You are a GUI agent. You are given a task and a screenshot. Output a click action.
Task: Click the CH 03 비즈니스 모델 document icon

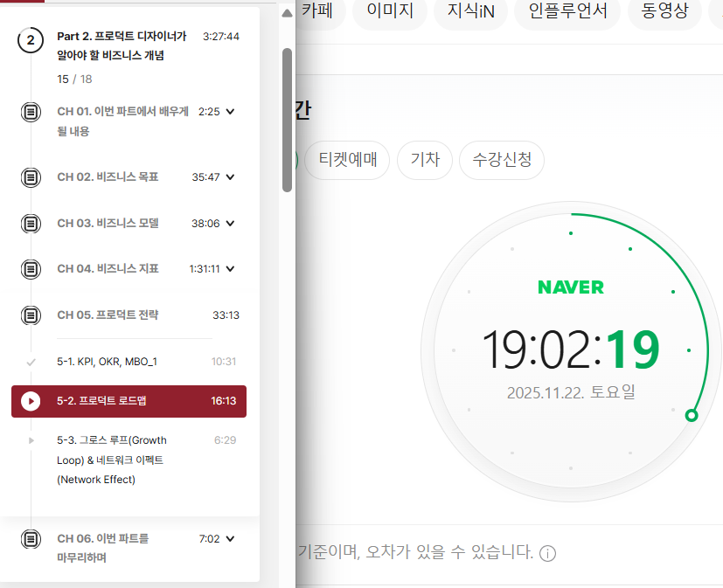point(31,224)
